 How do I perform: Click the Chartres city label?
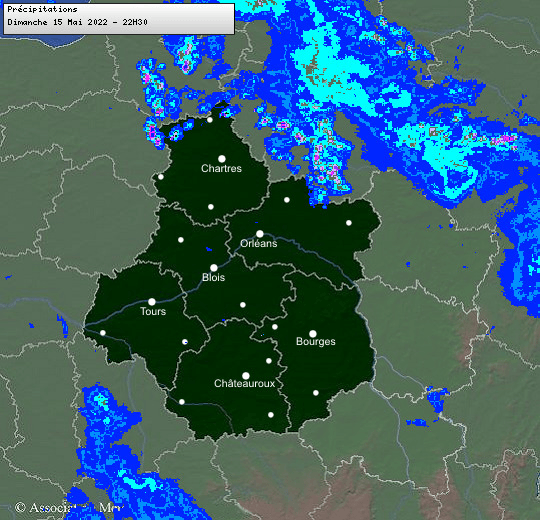pyautogui.click(x=221, y=168)
